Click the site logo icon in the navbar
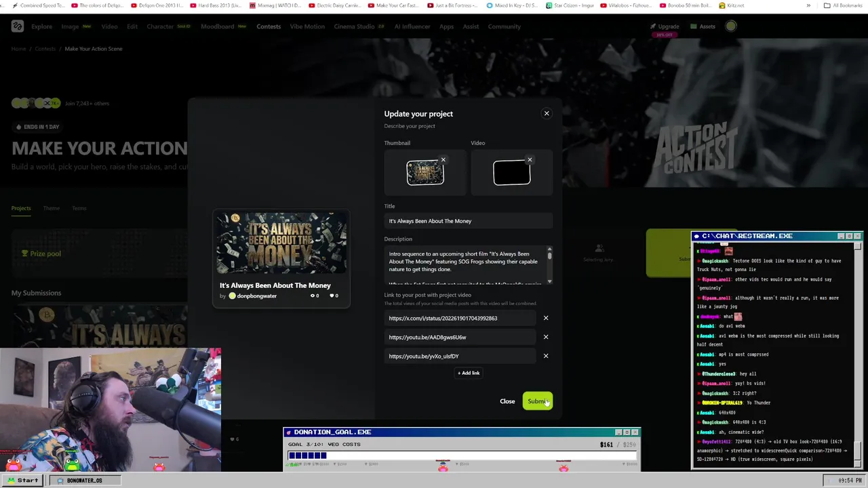868x488 pixels. (x=18, y=26)
